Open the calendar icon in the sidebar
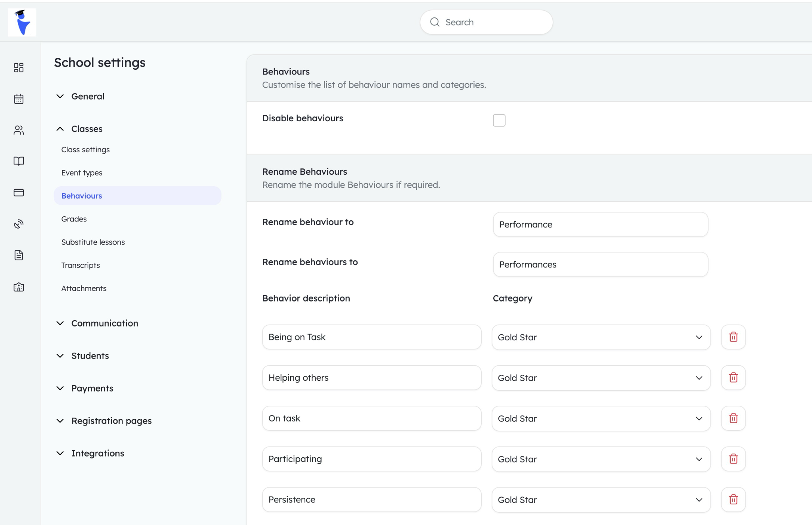812x525 pixels. click(x=19, y=99)
